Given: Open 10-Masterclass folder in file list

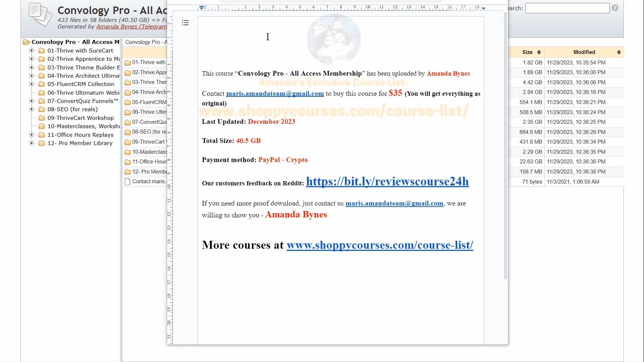Looking at the screenshot, I should point(149,152).
